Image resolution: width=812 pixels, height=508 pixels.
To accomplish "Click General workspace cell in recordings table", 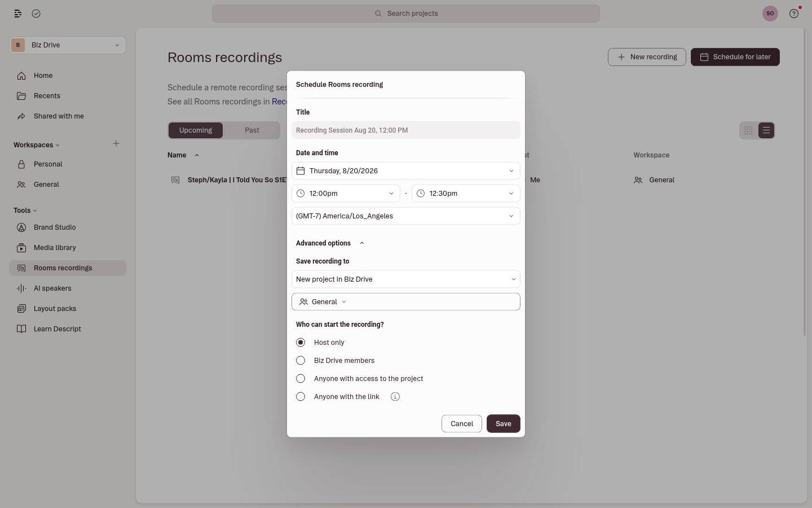I will tap(654, 180).
